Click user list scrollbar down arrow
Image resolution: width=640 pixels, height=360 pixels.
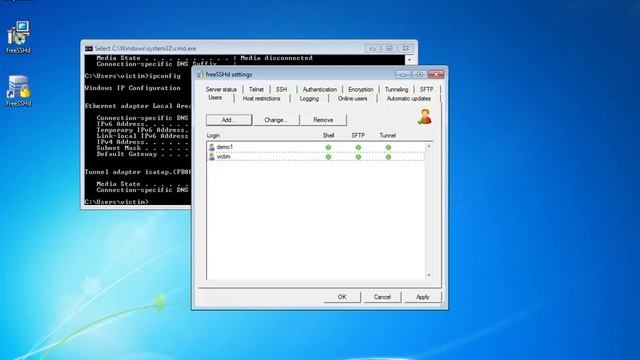[x=429, y=276]
